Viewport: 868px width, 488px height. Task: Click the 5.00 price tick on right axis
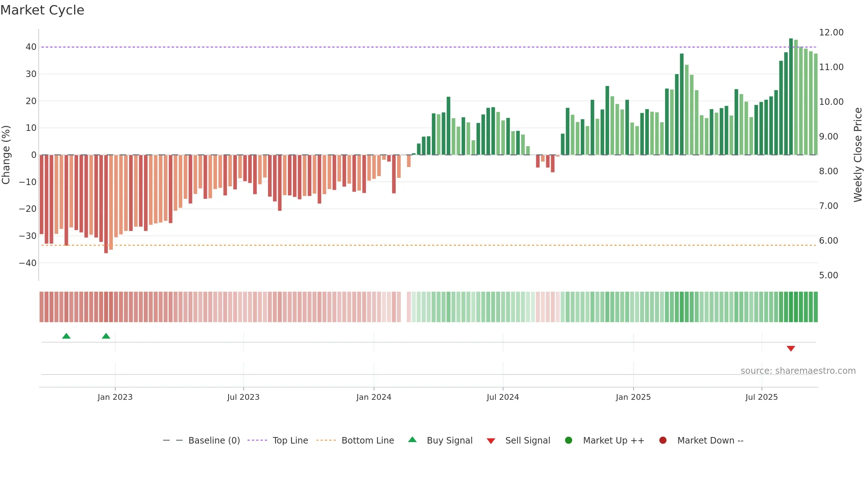coord(829,275)
